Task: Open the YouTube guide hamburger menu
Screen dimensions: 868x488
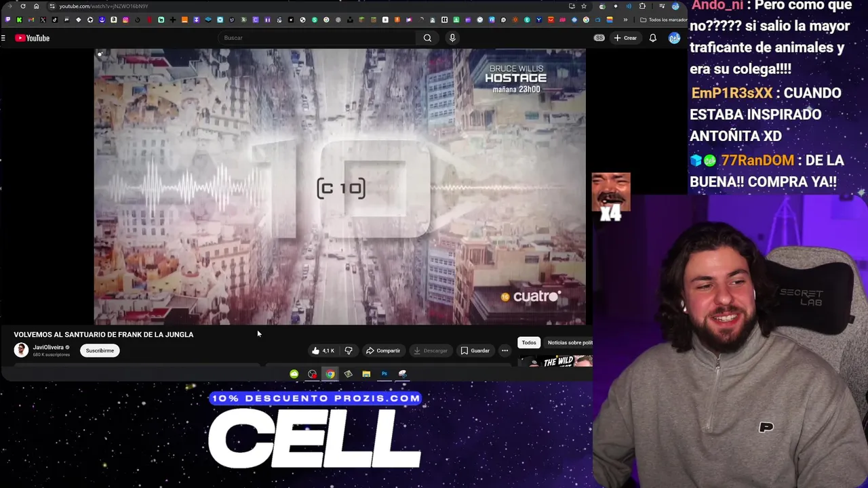Action: [x=3, y=38]
